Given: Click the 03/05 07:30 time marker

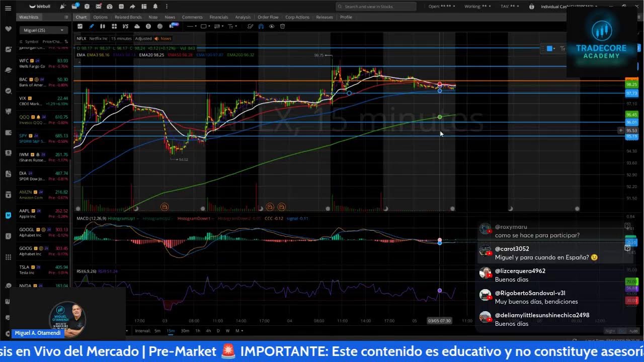Looking at the screenshot, I should click(439, 320).
